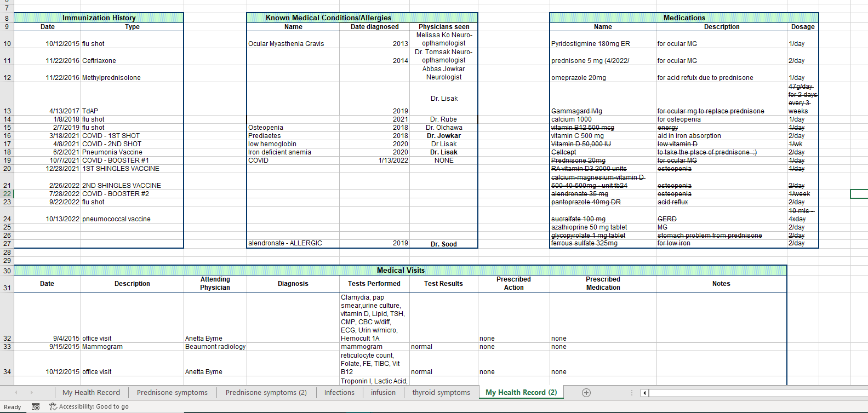
Task: Click the Iron deficient anemia cell
Action: pyautogui.click(x=293, y=152)
